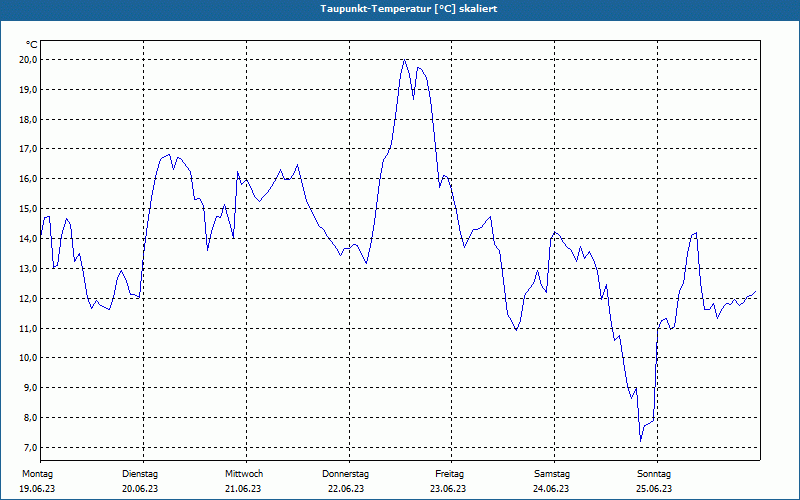This screenshot has width=800, height=500.
Task: Click the chart title 'Taupunkt-Temperatur [°C] skaliert'
Action: 409,9
